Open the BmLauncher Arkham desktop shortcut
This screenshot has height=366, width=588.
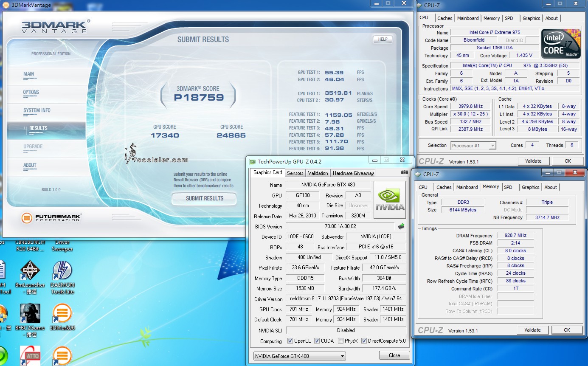[30, 270]
